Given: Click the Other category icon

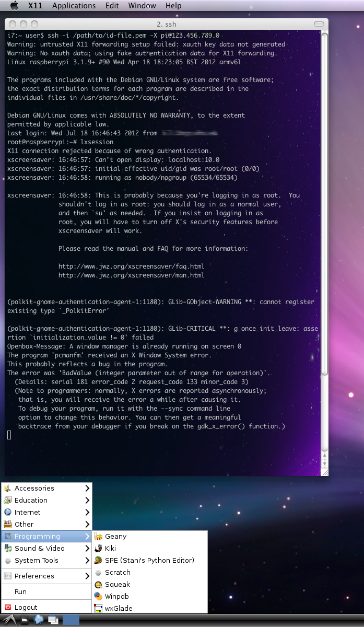Looking at the screenshot, I should pos(8,524).
